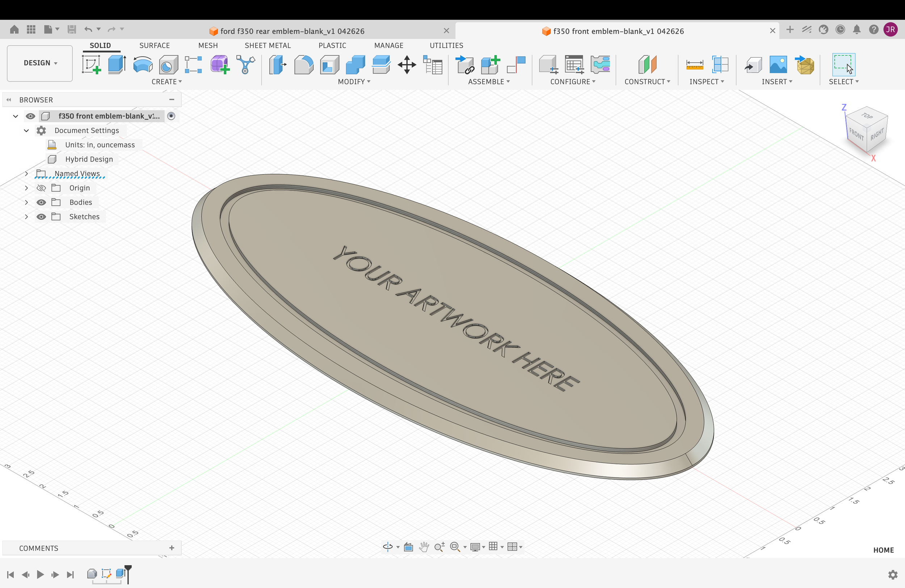This screenshot has width=905, height=588.
Task: Expand the Sketches folder
Action: pos(26,217)
